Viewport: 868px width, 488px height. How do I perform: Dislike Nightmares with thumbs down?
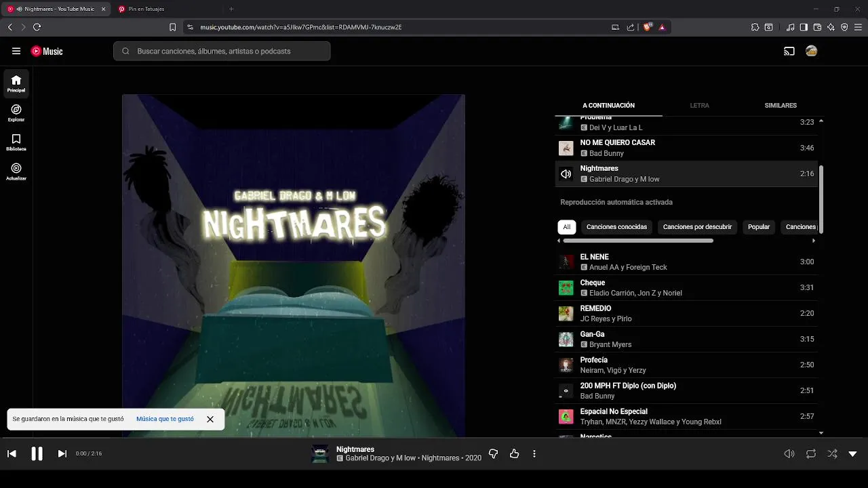pyautogui.click(x=493, y=453)
